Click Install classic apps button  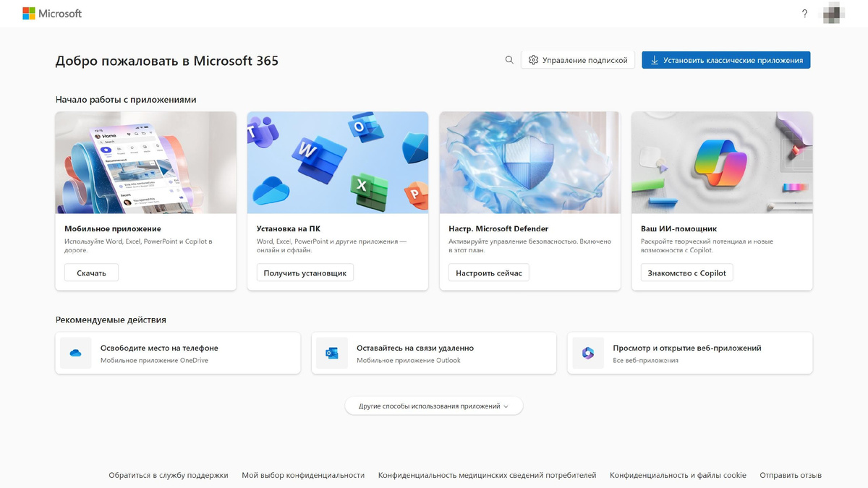pos(726,60)
